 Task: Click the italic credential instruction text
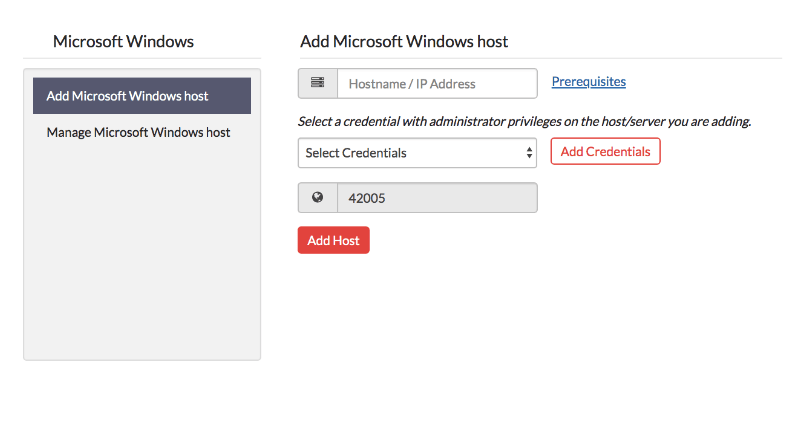click(524, 122)
